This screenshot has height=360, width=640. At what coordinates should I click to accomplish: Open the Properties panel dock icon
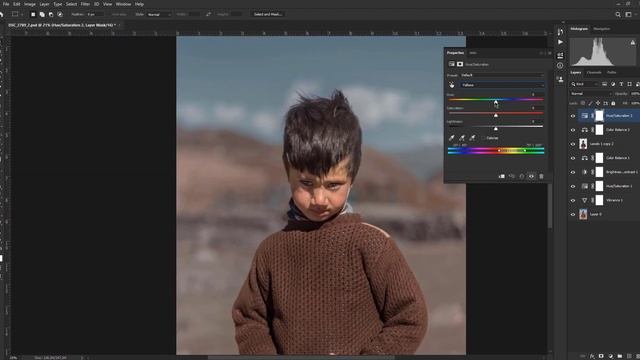[x=560, y=55]
